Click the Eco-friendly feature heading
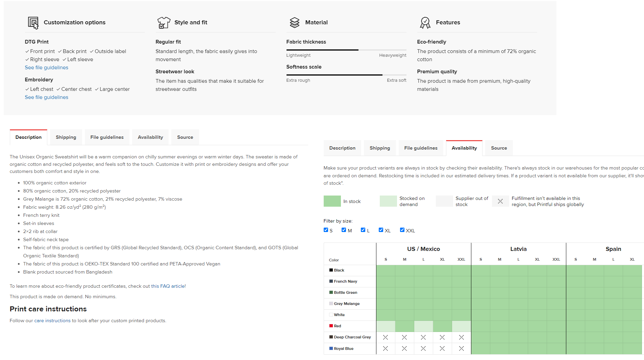This screenshot has height=360, width=644. [431, 42]
